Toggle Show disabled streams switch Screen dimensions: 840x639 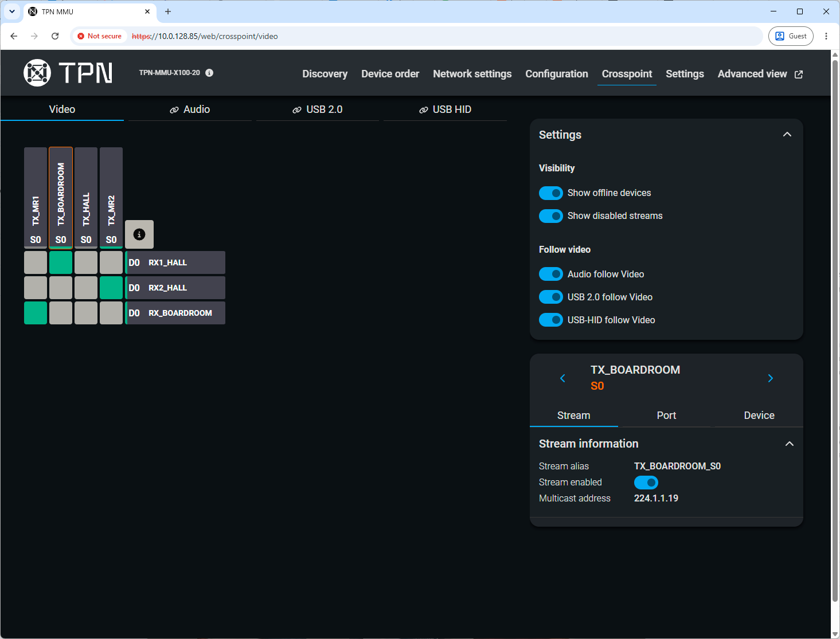pyautogui.click(x=551, y=216)
